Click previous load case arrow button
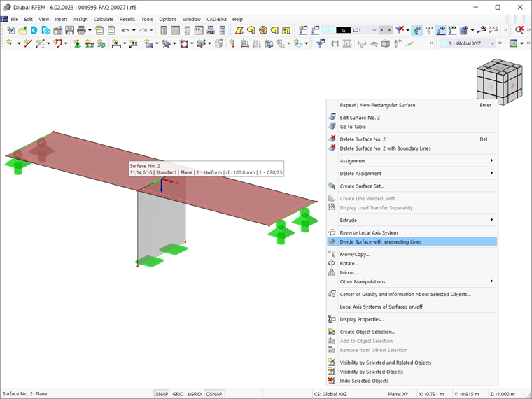Image resolution: width=532 pixels, height=399 pixels. click(382, 30)
